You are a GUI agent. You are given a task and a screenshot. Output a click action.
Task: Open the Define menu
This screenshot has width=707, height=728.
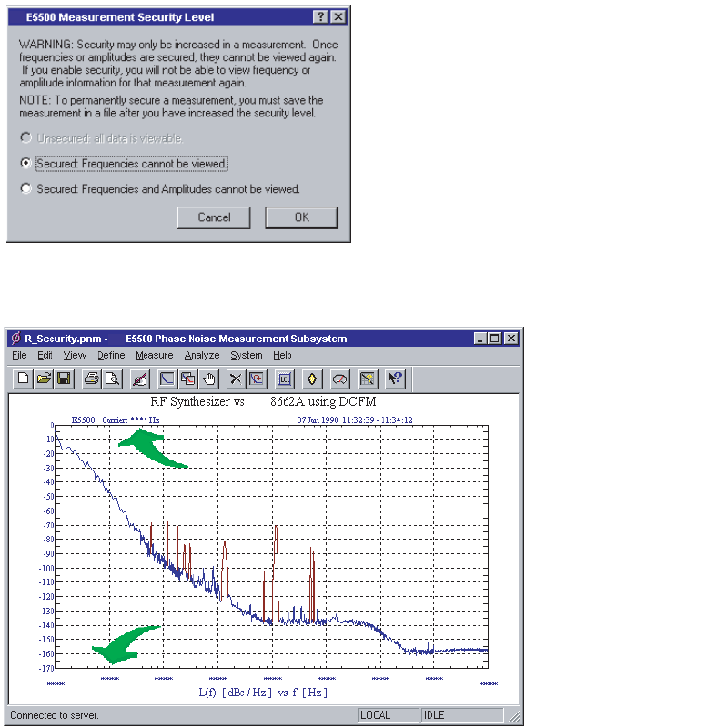[111, 355]
